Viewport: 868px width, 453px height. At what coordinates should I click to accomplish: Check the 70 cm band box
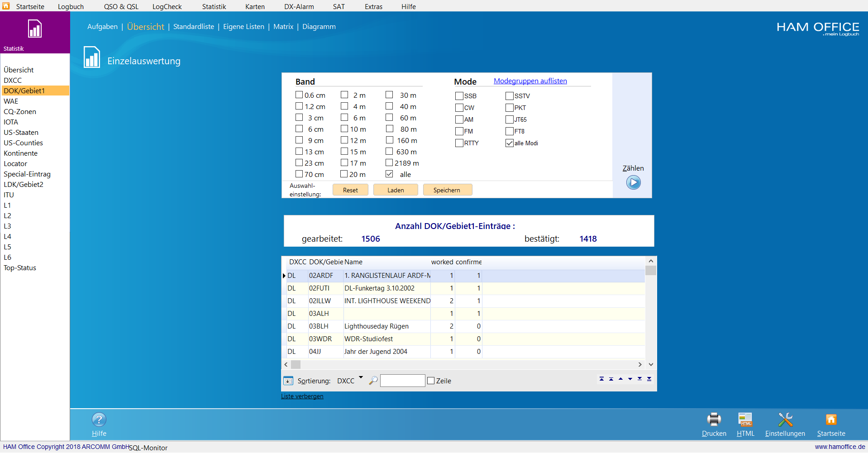tap(299, 174)
